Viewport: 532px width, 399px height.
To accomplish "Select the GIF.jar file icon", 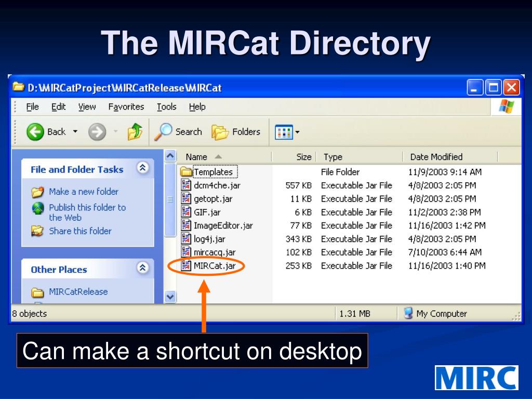I will pyautogui.click(x=186, y=212).
